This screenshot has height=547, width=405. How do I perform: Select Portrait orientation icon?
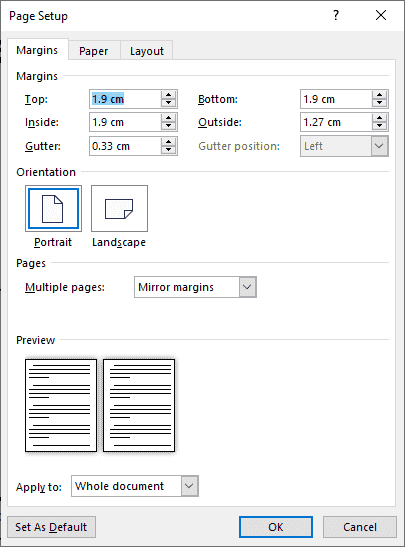coord(53,208)
